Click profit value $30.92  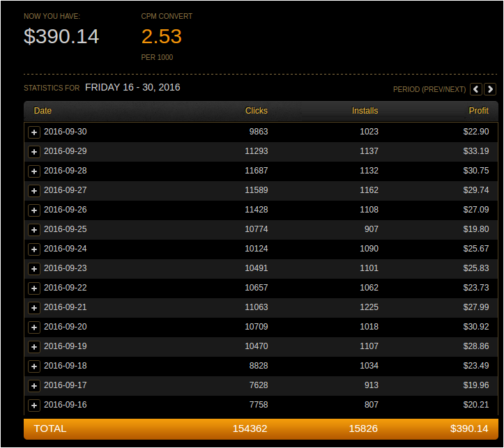point(475,327)
